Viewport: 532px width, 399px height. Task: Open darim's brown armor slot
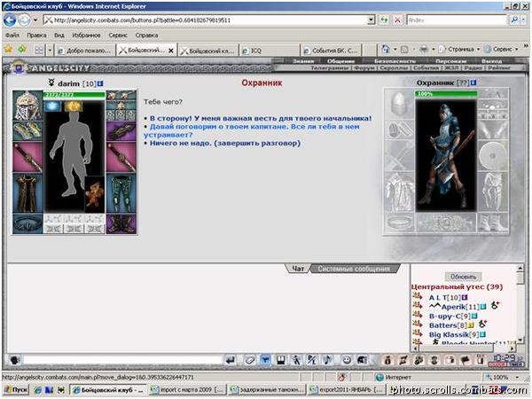pos(27,193)
